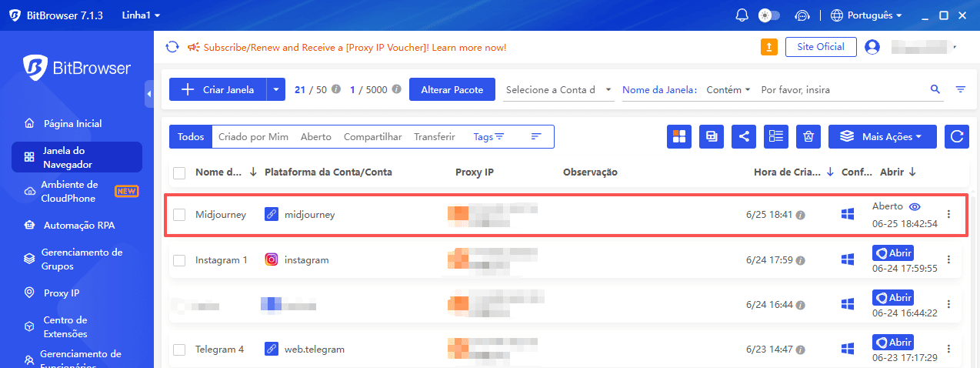Toggle light/dark theme switch
980x368 pixels.
click(768, 15)
